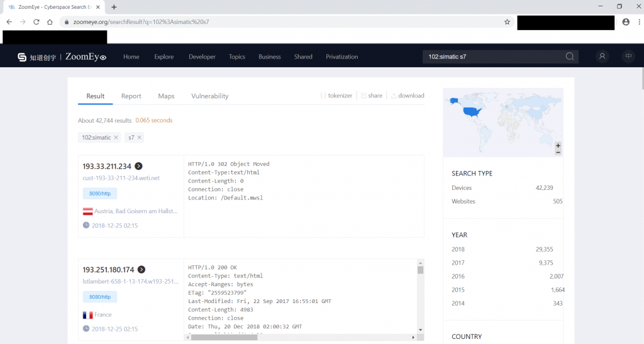Open hostname cust-193-33-211-234.weti.net
The image size is (644, 344).
pos(121,178)
